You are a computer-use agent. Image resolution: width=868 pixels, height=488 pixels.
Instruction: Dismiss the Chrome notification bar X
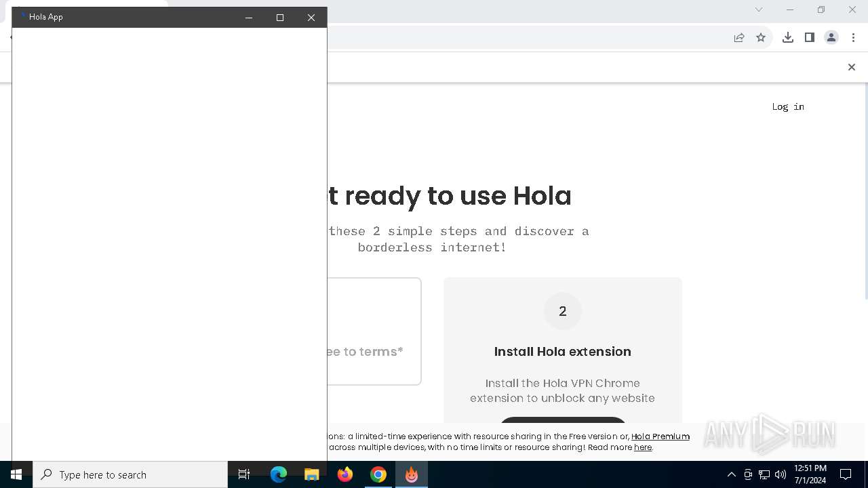coord(852,67)
